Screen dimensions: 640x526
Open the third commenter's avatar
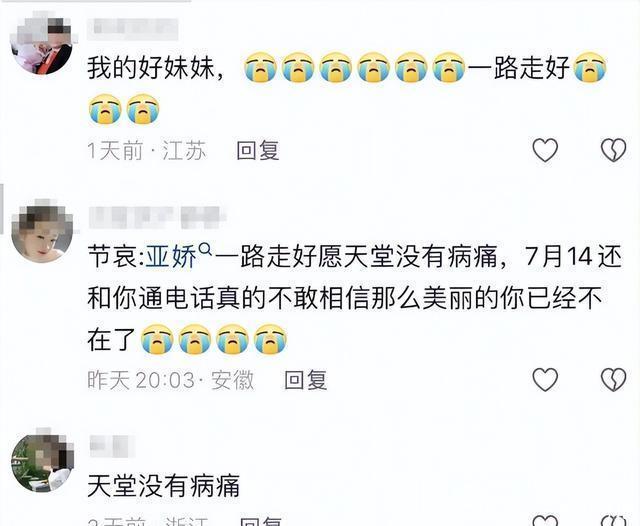coord(43,460)
